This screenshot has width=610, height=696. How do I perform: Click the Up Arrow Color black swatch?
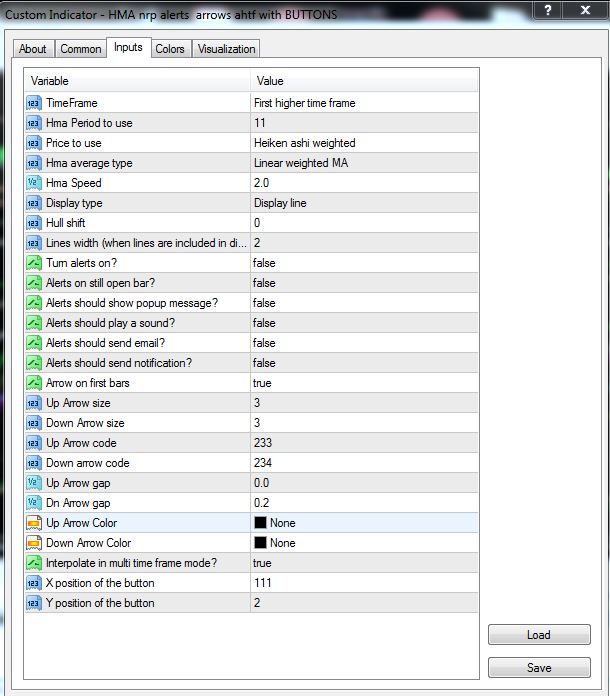coord(260,523)
